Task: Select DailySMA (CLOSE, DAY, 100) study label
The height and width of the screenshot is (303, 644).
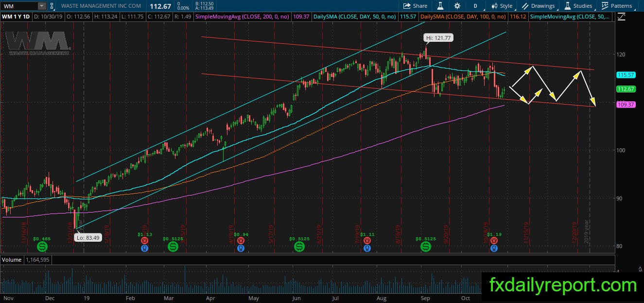Action: click(x=464, y=17)
